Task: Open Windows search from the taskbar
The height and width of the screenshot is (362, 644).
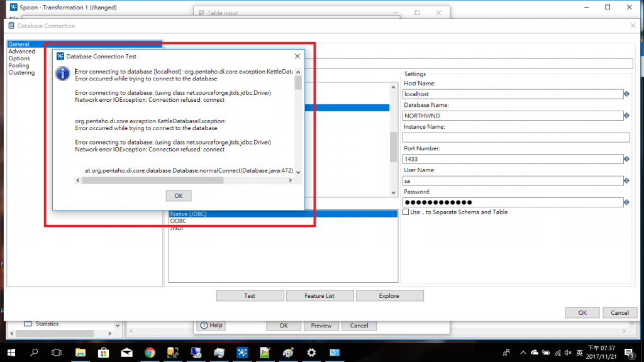Action: pyautogui.click(x=34, y=353)
